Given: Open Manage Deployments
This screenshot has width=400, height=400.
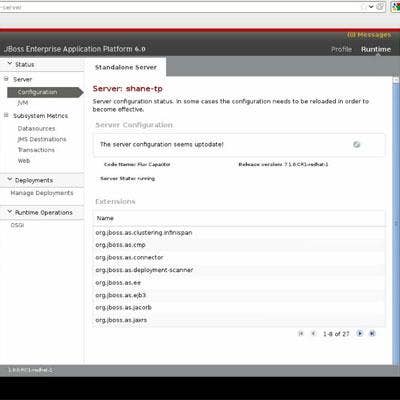Looking at the screenshot, I should coord(42,193).
